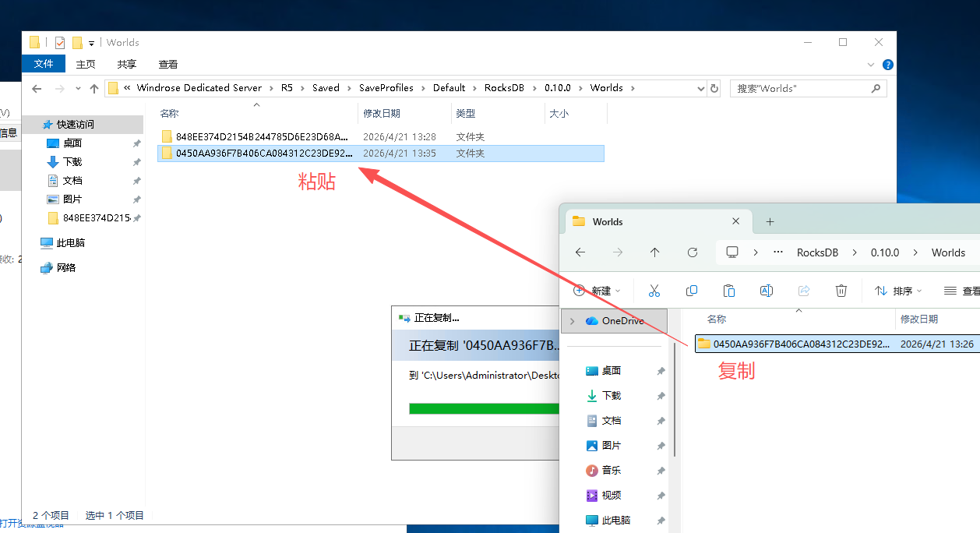Select 此电脑 in left navigation pane
The height and width of the screenshot is (533, 980).
pos(70,243)
